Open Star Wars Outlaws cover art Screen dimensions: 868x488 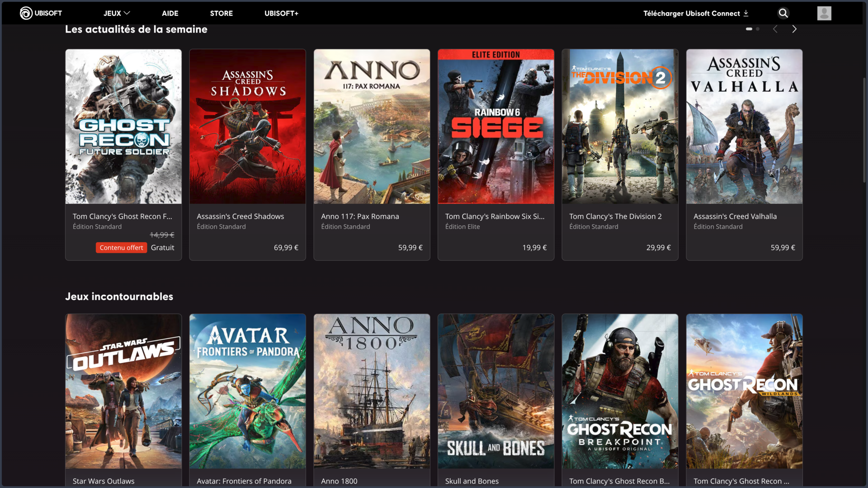123,391
